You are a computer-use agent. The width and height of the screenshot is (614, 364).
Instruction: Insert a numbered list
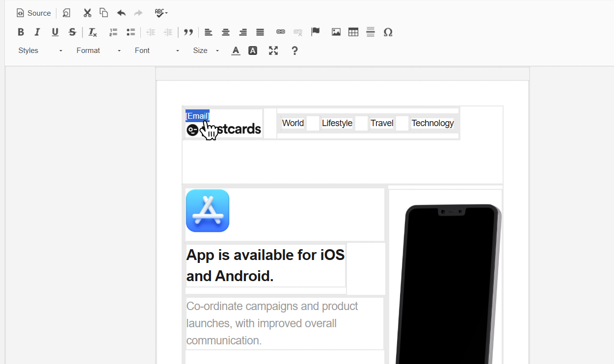(x=113, y=32)
